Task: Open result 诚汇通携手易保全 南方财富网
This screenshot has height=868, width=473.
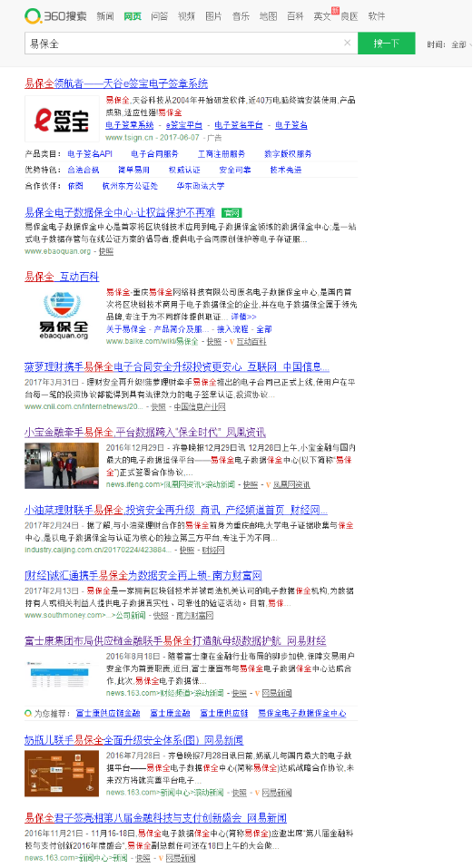Action: click(x=143, y=576)
